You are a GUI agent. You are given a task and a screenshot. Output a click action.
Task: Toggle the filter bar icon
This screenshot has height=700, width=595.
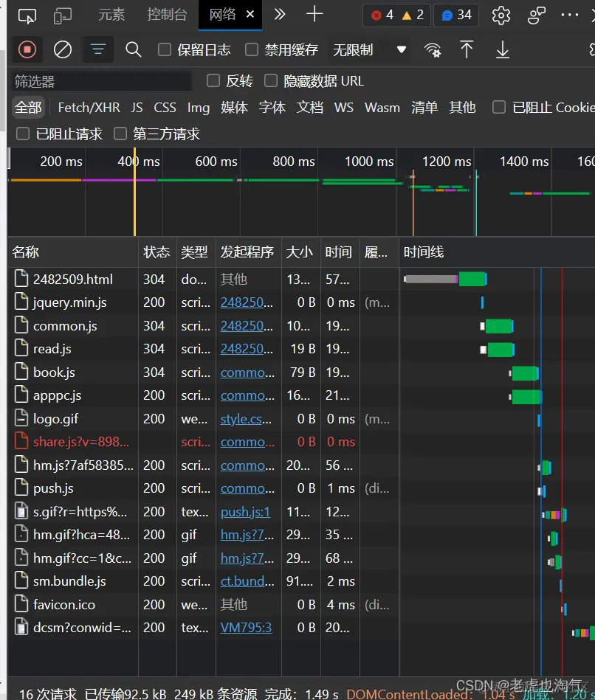pyautogui.click(x=98, y=49)
